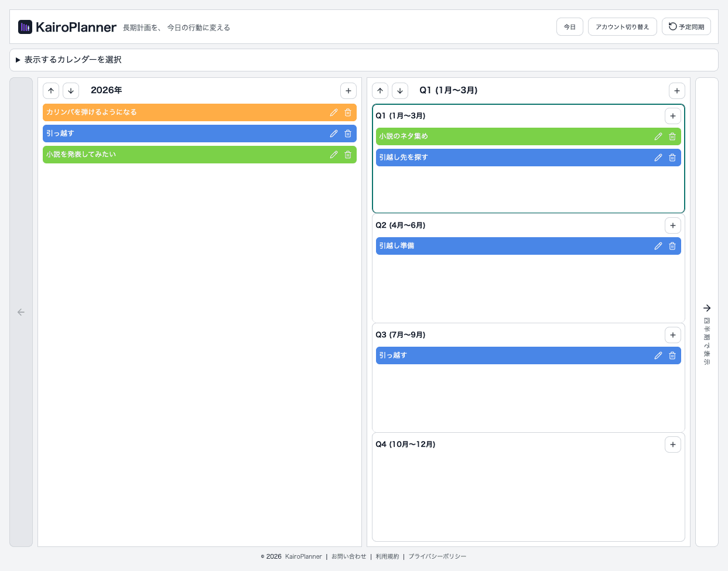Delete 小説を発表してみたい using trash icon
The image size is (728, 571).
pos(347,155)
